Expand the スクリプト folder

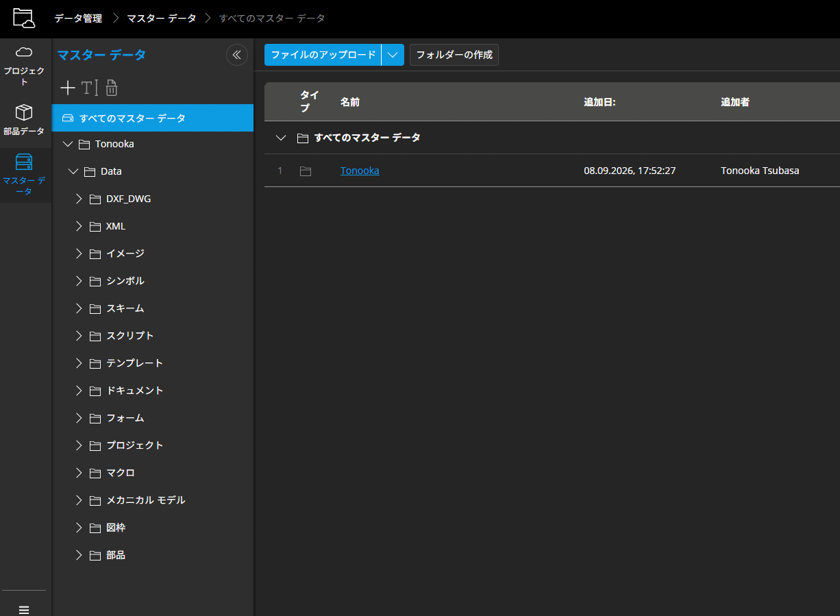(79, 336)
